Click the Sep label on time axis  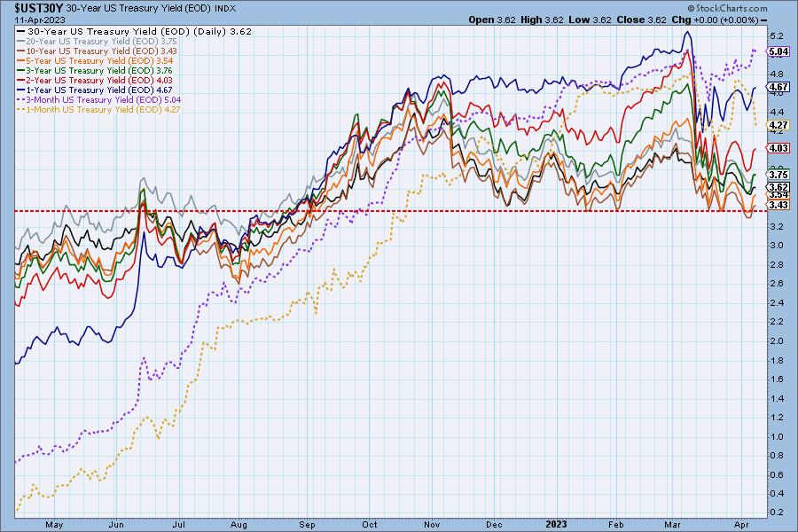point(308,524)
